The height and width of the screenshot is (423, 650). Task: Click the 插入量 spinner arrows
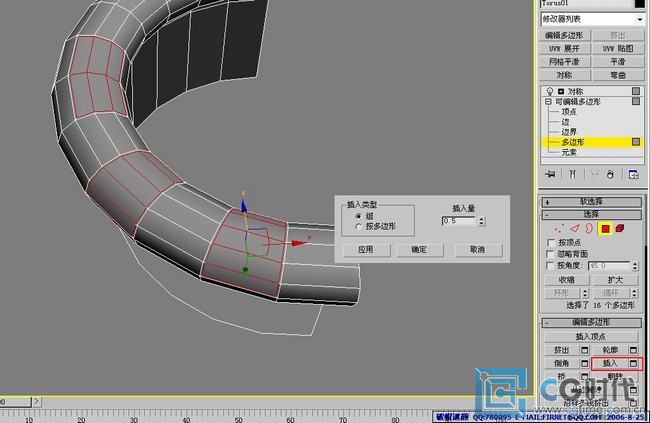coord(481,221)
